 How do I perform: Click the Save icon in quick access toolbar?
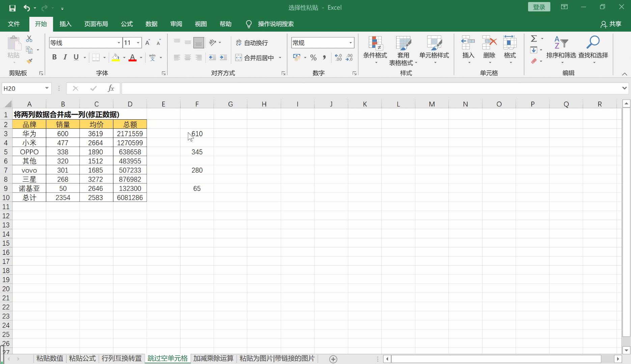point(12,8)
